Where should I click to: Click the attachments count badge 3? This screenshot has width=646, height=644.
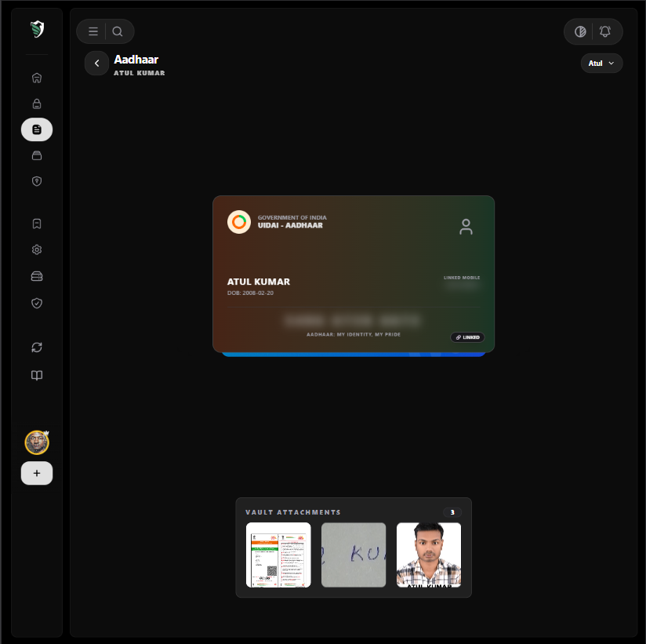(452, 512)
